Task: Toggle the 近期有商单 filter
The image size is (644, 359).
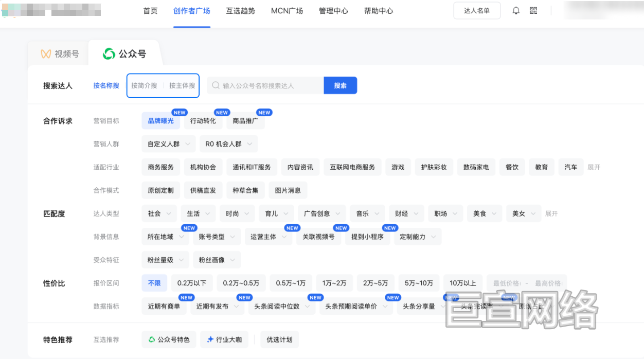Action: click(164, 306)
